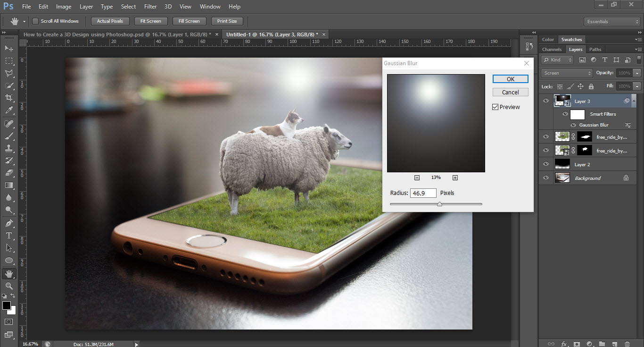The width and height of the screenshot is (644, 347).
Task: Select the Blur tool
Action: click(x=9, y=197)
